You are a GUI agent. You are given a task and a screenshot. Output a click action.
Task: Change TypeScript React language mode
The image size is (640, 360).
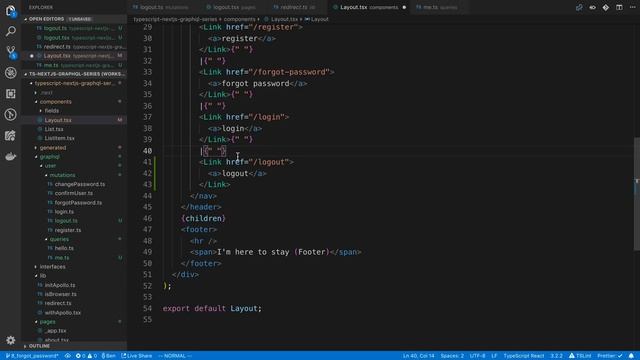523,356
